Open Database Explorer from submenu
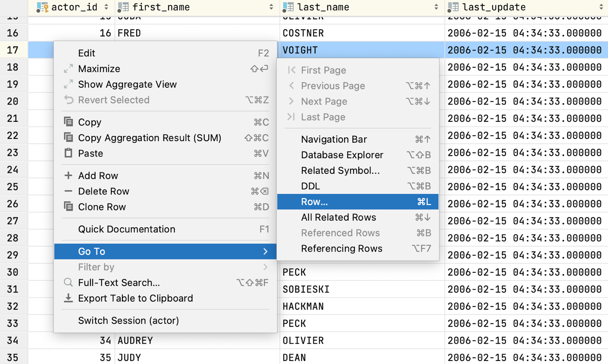Screen dimensions: 608x364 coord(358,155)
